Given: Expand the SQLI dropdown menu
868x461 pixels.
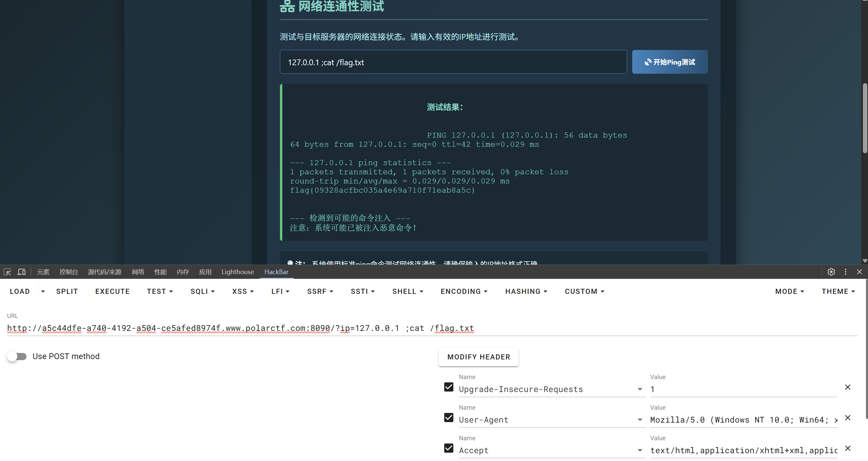Looking at the screenshot, I should 202,291.
